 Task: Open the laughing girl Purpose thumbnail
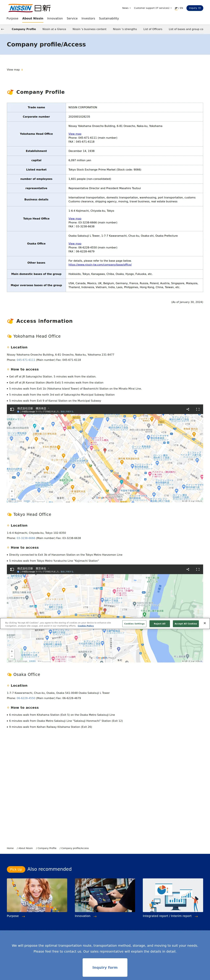pos(37,895)
